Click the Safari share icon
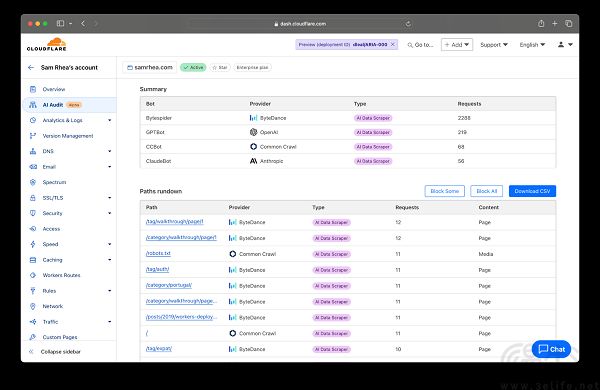The image size is (600, 390). (541, 24)
